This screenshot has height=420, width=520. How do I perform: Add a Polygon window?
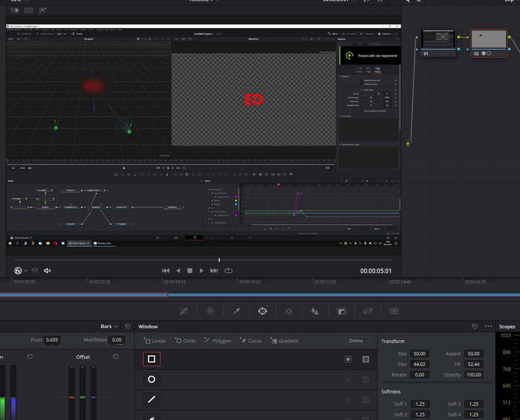pyautogui.click(x=217, y=340)
